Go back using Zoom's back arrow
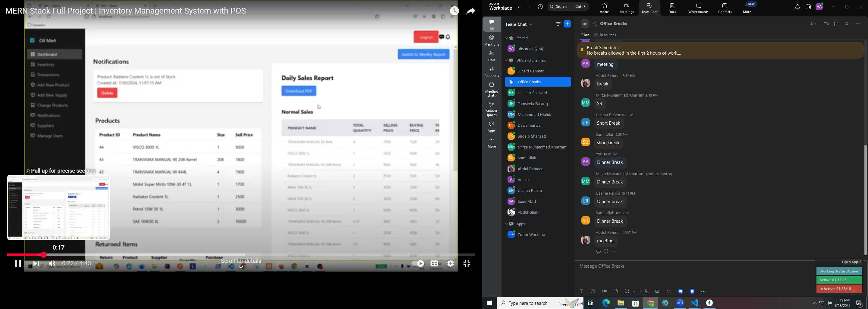 [519, 7]
